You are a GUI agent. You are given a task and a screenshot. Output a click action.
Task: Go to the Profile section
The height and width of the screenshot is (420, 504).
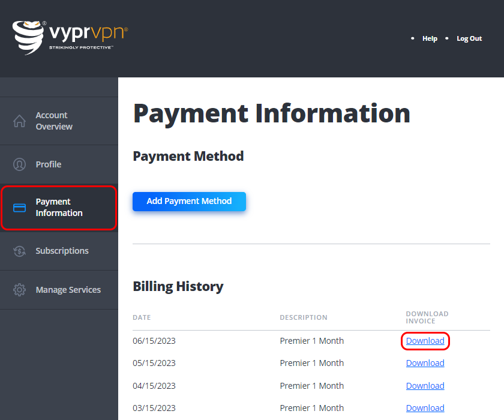click(49, 164)
